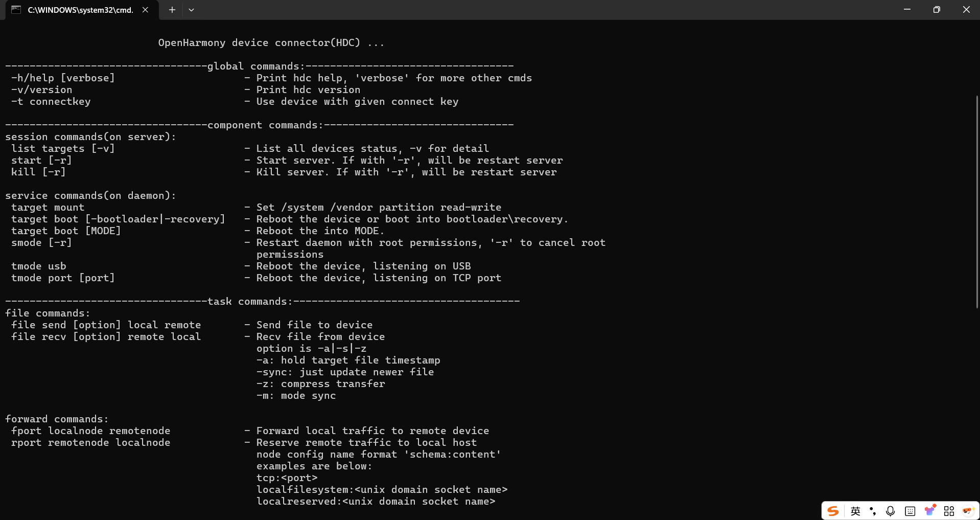
Task: Click the Sogou S logo icon
Action: click(833, 511)
